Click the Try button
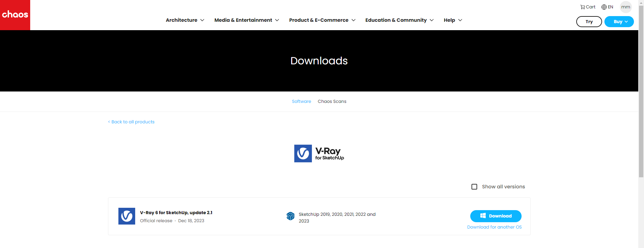644x248 pixels. pos(589,21)
